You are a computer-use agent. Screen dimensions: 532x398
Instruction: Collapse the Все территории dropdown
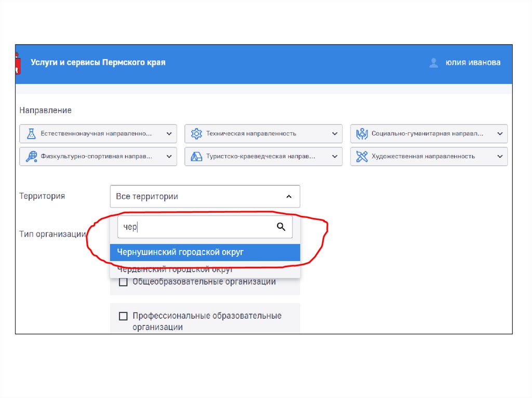point(289,197)
